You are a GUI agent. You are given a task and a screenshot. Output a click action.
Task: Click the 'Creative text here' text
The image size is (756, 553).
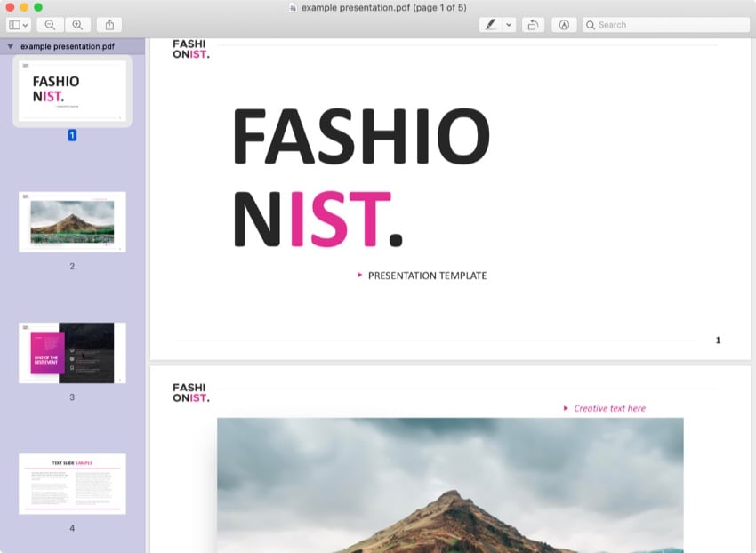point(609,408)
